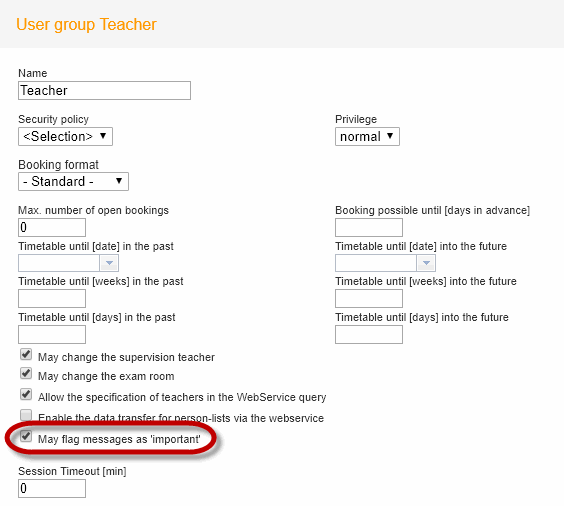The image size is (564, 506).
Task: Enable data transfer for person-lists checkbox
Action: [x=26, y=415]
